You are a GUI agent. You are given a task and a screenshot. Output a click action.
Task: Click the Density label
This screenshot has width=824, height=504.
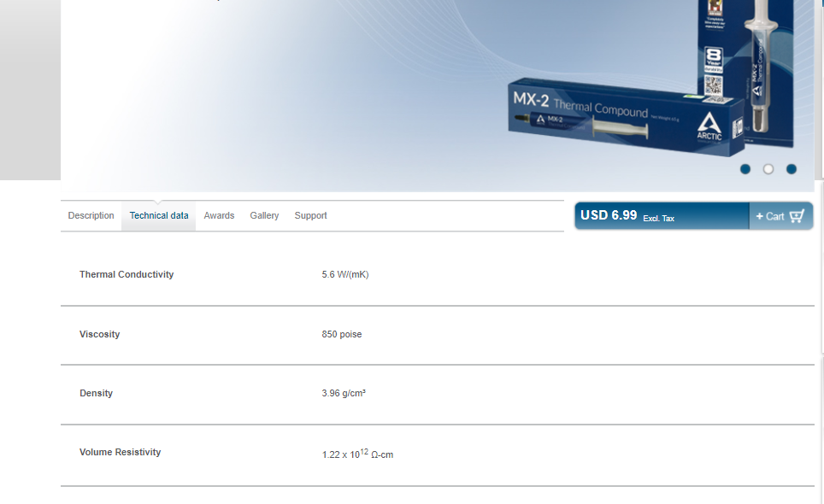pos(96,393)
